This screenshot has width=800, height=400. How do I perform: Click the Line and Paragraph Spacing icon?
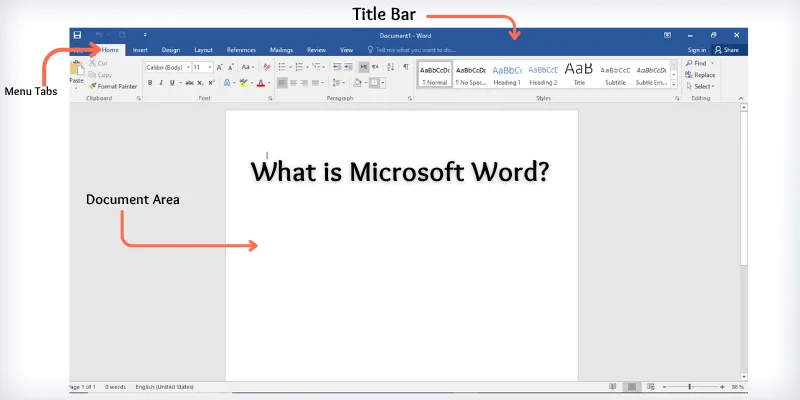pos(336,83)
